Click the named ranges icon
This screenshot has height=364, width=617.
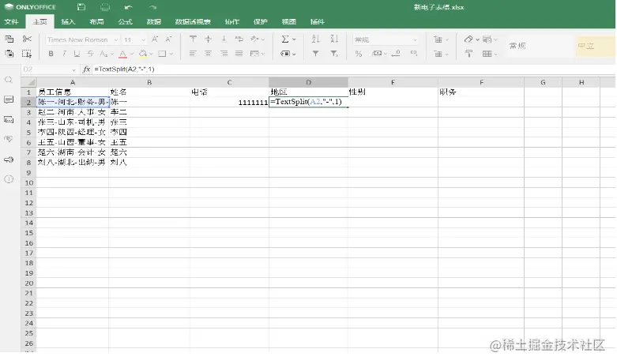(x=285, y=54)
